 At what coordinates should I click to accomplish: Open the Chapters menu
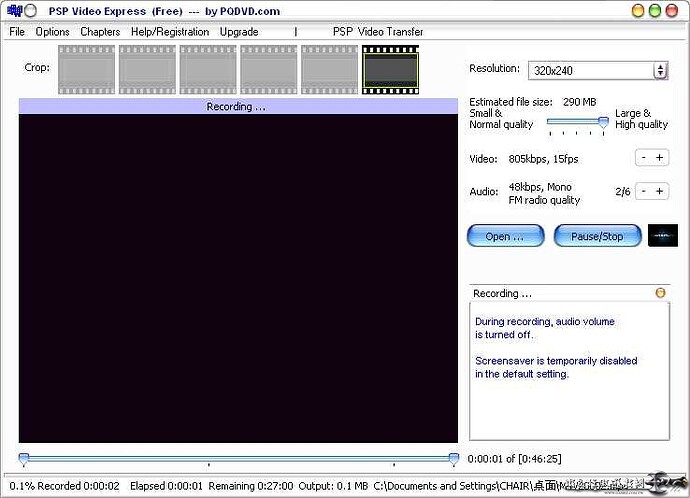(x=100, y=32)
